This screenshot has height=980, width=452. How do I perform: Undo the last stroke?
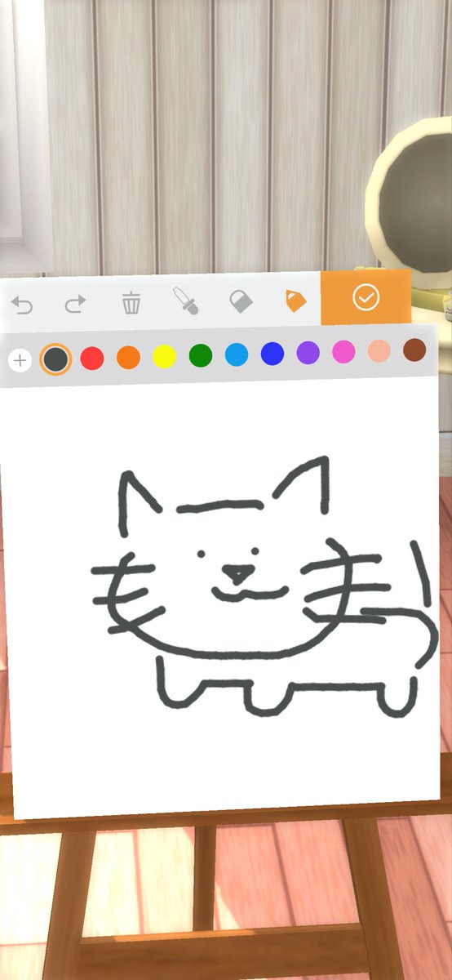tap(22, 305)
